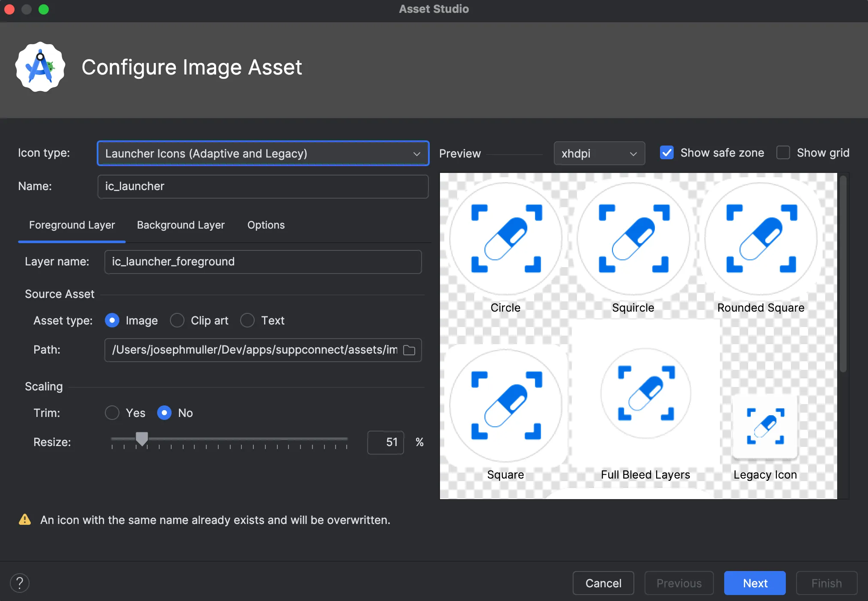Click the Android Studio logo icon
The width and height of the screenshot is (868, 601).
(40, 67)
